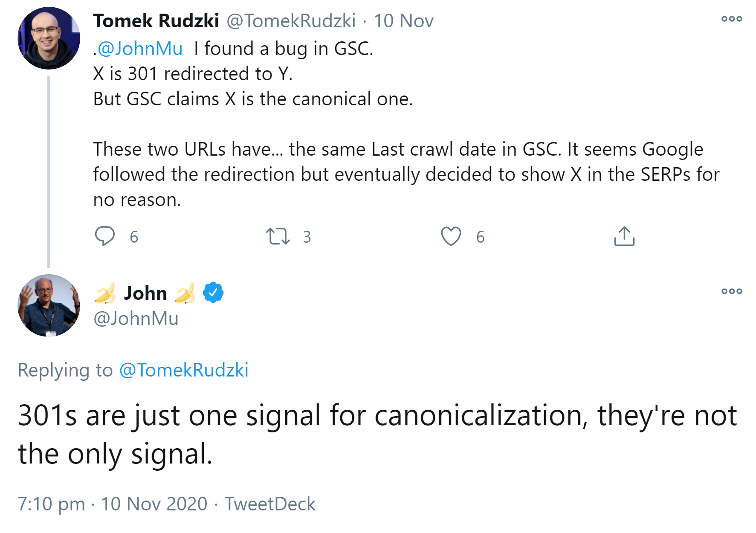Screen dimensions: 756x533
Task: Open the more options menu on Tomek's tweet
Action: [x=732, y=19]
